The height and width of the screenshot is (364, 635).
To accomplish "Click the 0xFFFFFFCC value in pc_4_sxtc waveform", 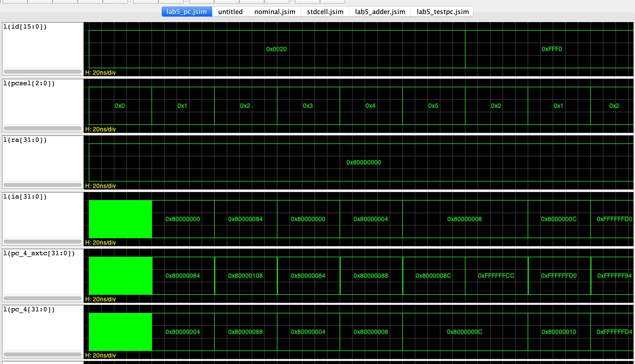I will 496,276.
